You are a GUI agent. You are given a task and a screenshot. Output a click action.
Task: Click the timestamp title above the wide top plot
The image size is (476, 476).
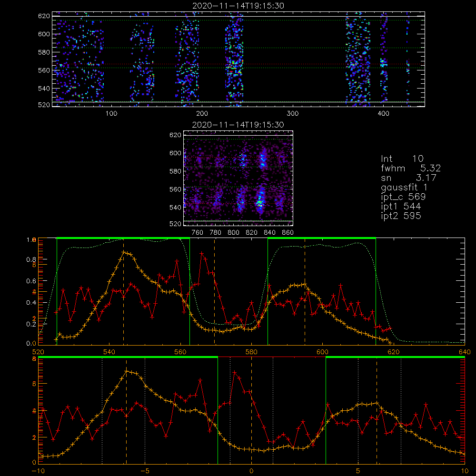(238, 6)
